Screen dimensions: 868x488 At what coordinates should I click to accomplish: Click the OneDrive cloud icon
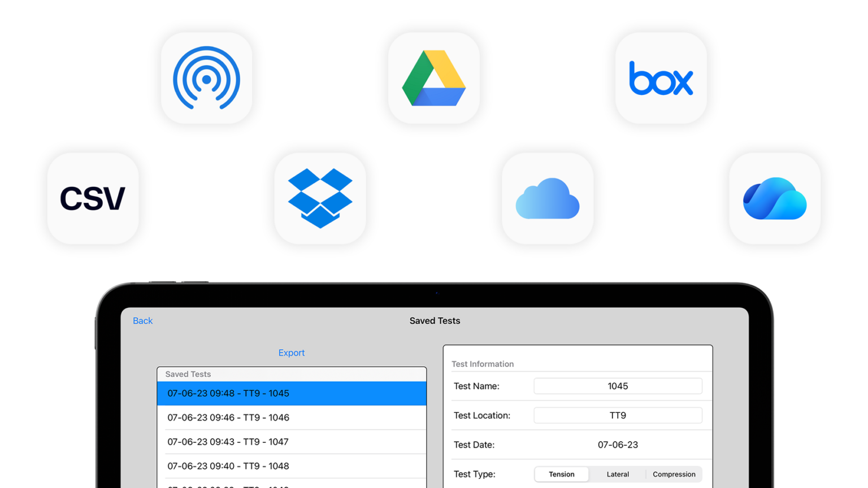tap(775, 198)
